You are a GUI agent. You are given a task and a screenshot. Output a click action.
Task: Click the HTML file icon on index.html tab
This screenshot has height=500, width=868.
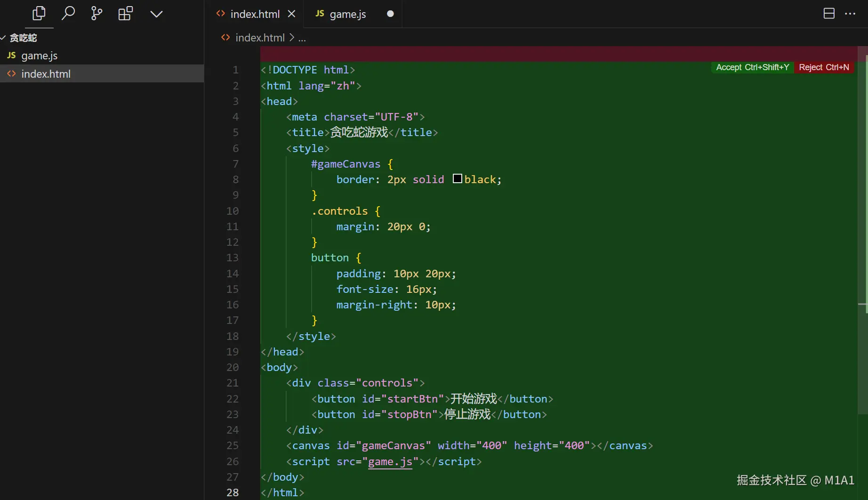click(220, 14)
